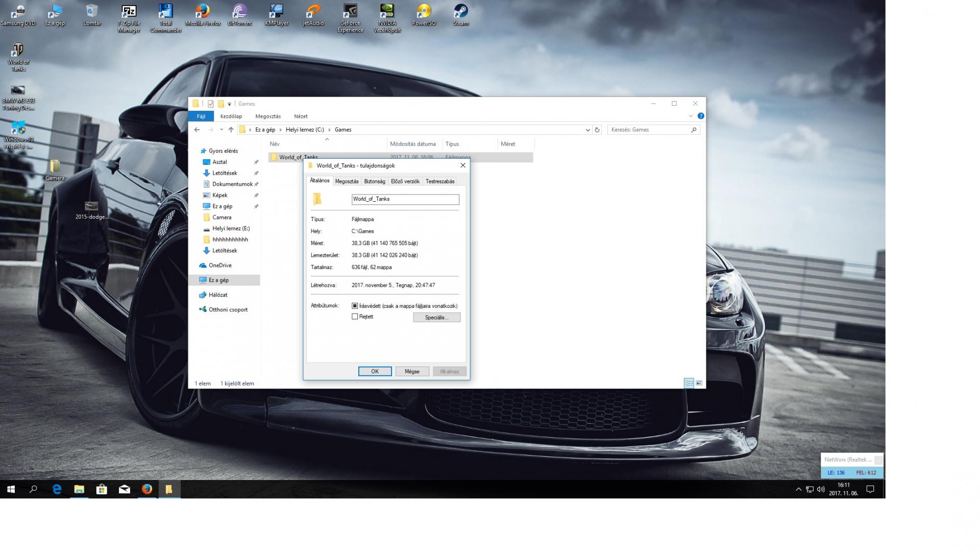Click OK in properties dialog

[x=375, y=371]
